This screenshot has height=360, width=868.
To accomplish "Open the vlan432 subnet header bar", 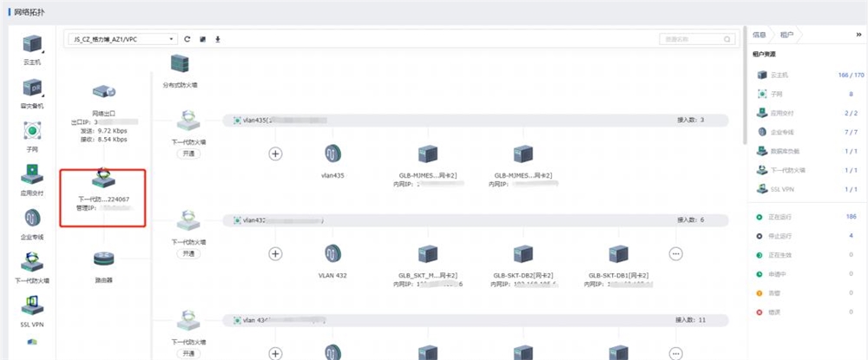I will (476, 220).
